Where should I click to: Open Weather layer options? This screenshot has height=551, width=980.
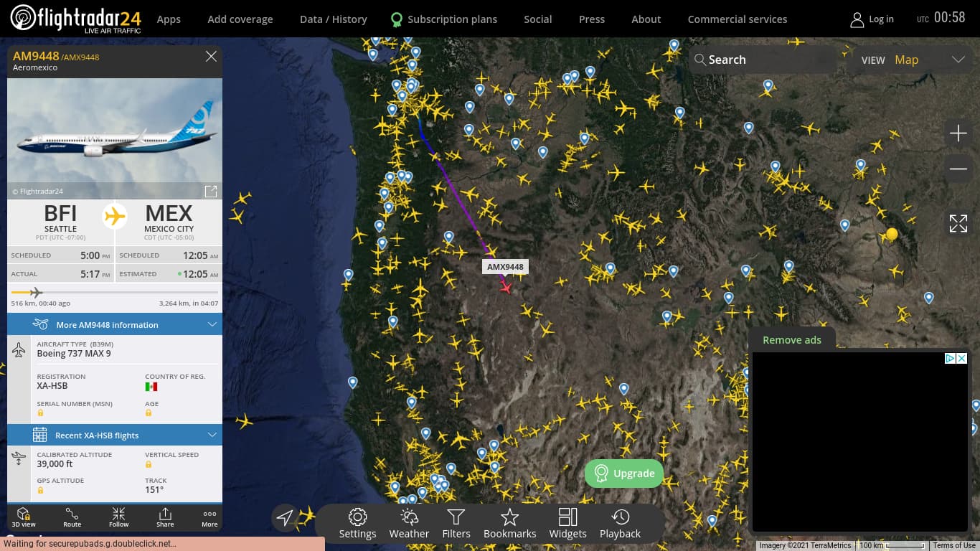[409, 523]
